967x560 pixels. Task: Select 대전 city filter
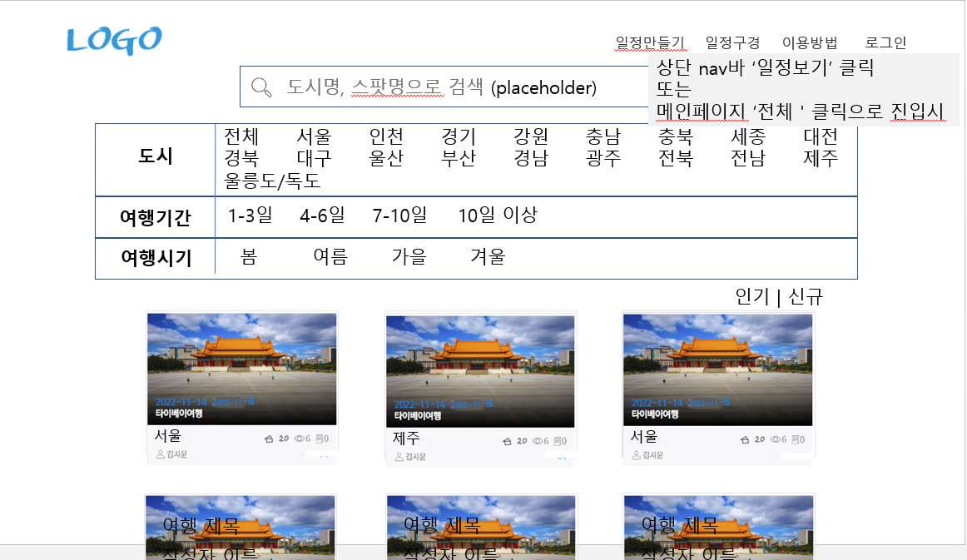click(821, 136)
